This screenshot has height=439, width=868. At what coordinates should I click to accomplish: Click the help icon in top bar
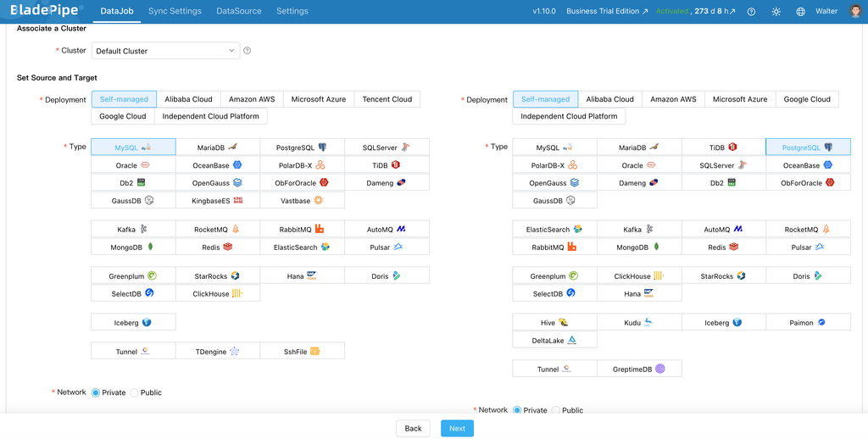pyautogui.click(x=751, y=11)
